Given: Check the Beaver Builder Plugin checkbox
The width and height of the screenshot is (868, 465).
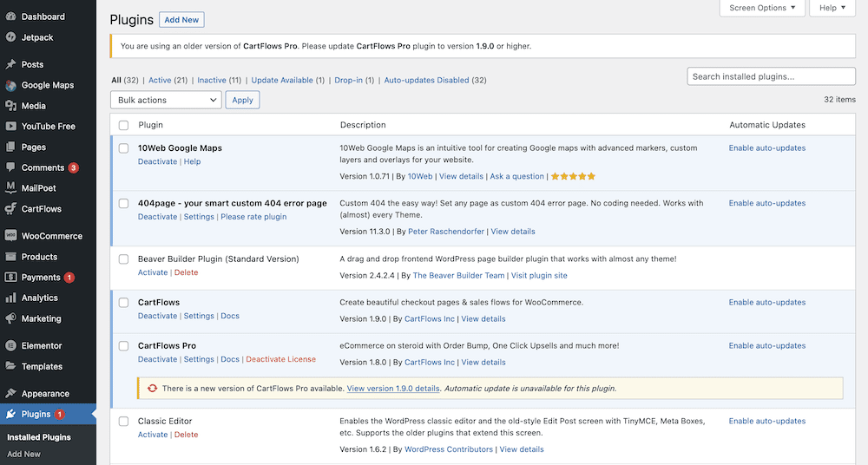Looking at the screenshot, I should (123, 259).
